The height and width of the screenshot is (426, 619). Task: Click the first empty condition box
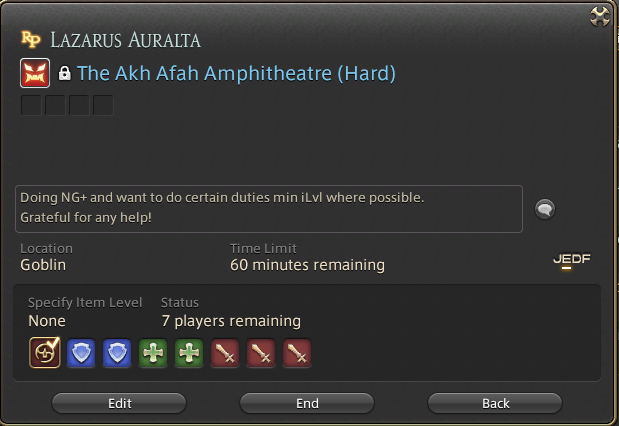(31, 105)
